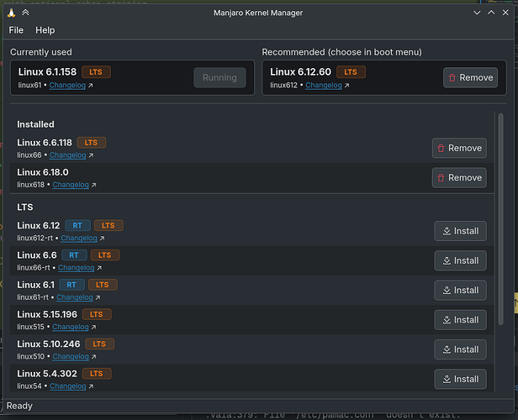Install the Linux 6.6 RT kernel
This screenshot has height=420, width=518.
[460, 260]
